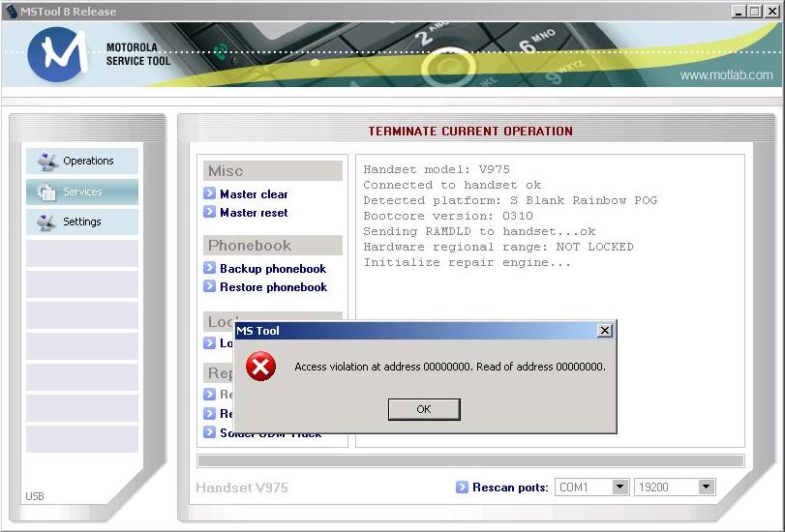The image size is (785, 532).
Task: Minimize the MSTool window
Action: point(738,11)
